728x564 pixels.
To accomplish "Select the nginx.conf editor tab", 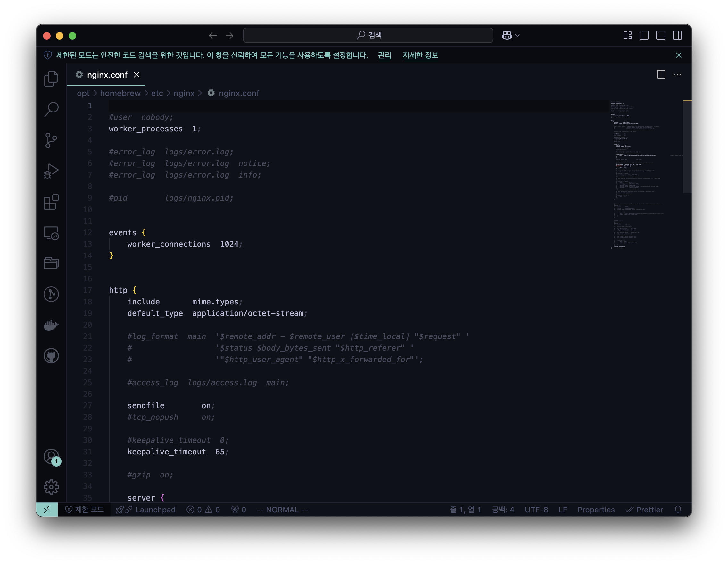I will pyautogui.click(x=107, y=75).
